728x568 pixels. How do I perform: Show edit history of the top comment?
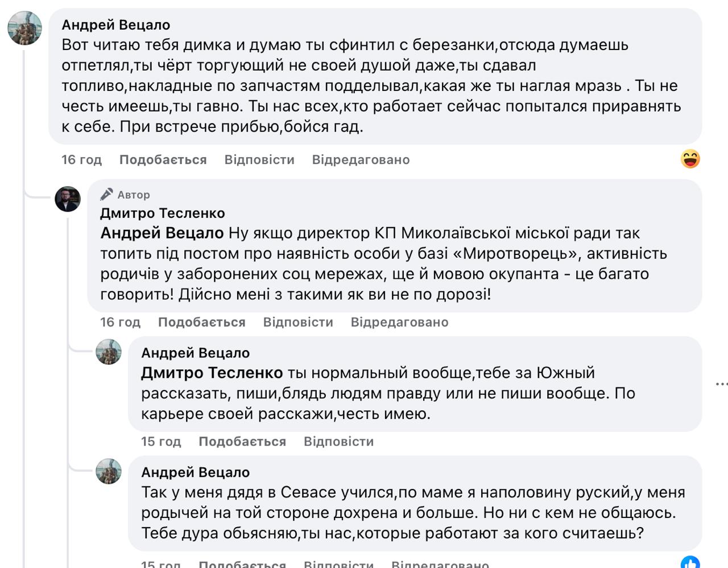pos(361,160)
